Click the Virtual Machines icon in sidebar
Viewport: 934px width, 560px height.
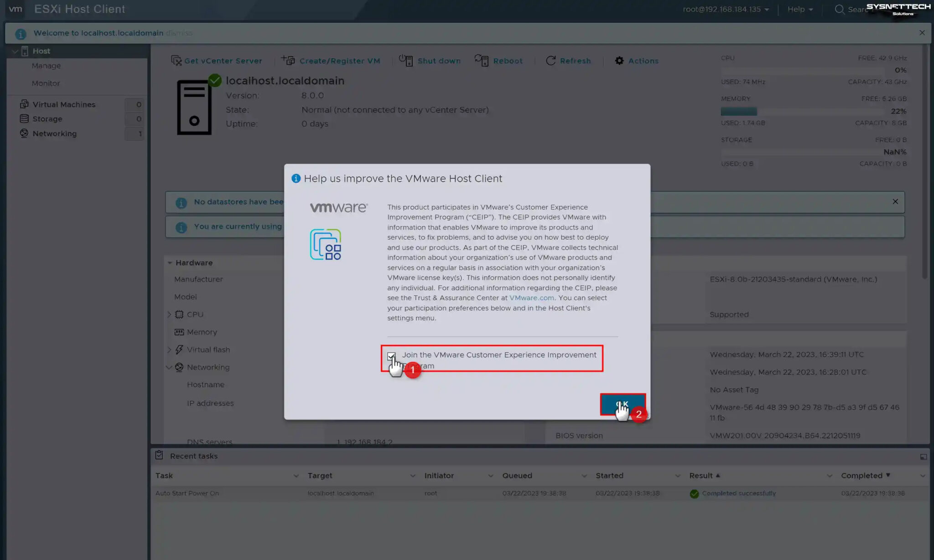[x=24, y=104]
